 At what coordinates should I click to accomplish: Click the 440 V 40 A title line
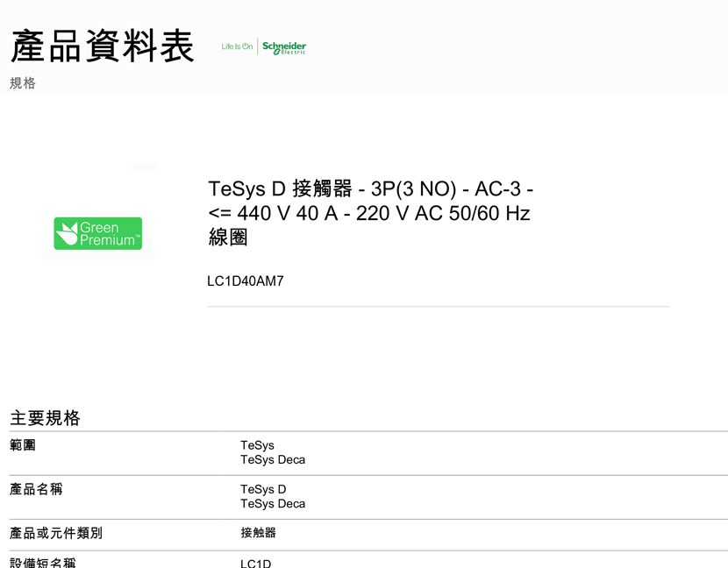(x=369, y=214)
